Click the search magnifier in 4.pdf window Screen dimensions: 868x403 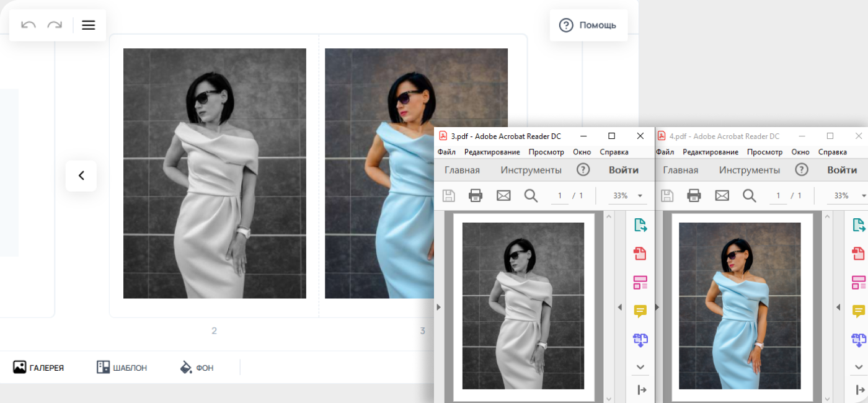pyautogui.click(x=750, y=195)
